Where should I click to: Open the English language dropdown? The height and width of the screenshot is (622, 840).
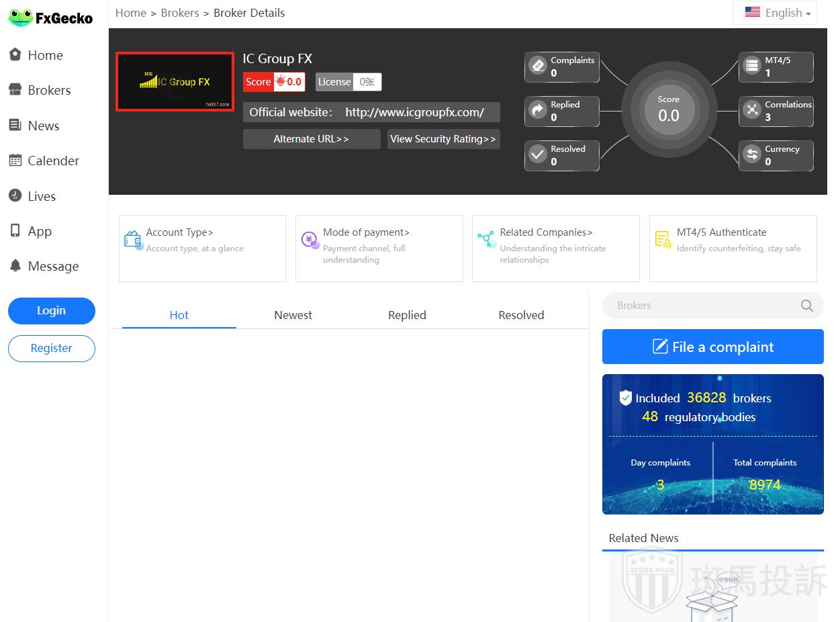tap(777, 13)
